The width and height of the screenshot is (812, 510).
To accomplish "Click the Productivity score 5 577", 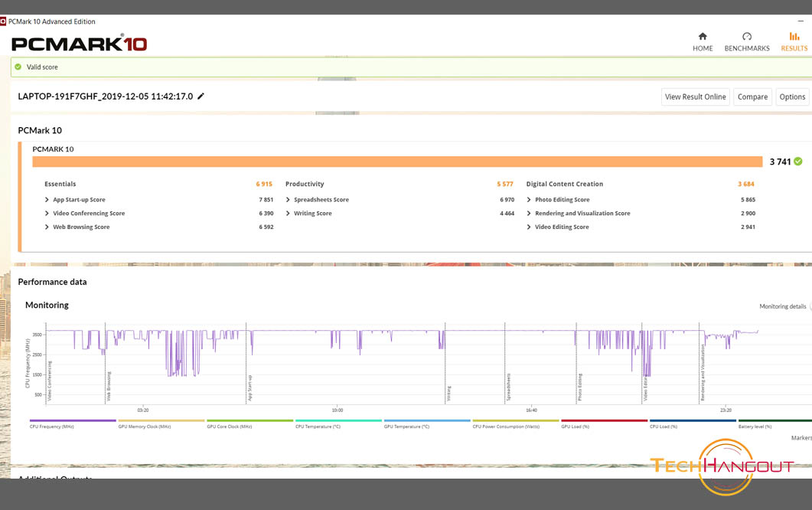I will 505,184.
